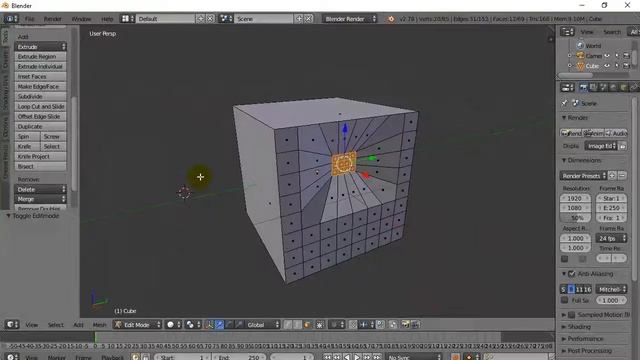The image size is (640, 360).
Task: Click Make Edge/Face in the tools panel
Action: coord(40,87)
